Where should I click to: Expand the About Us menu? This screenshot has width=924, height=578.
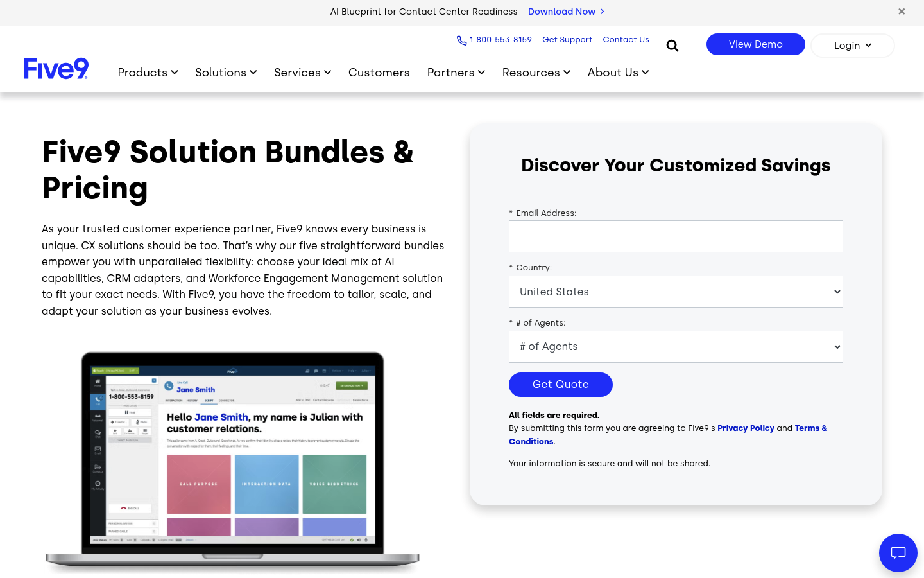point(619,73)
